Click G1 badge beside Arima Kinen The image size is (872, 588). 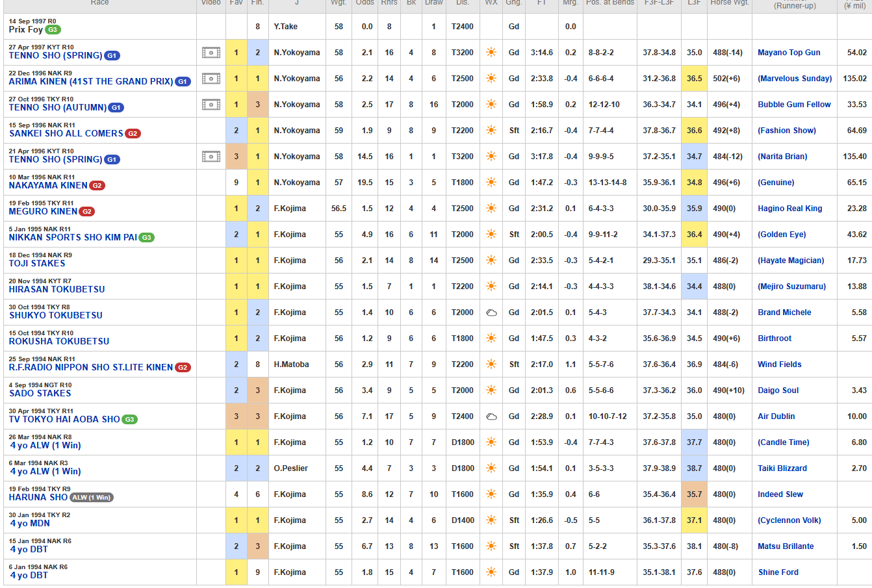click(x=183, y=82)
